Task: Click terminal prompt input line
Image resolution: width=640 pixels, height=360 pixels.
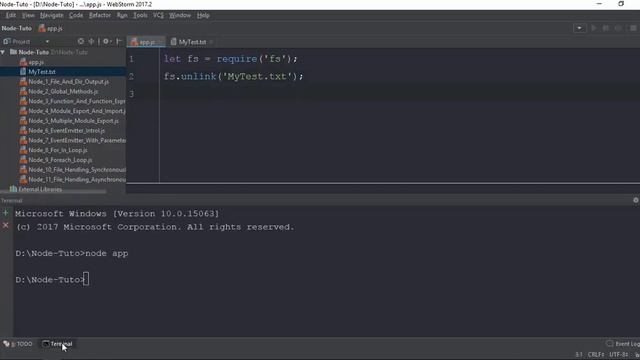Action: coord(52,280)
